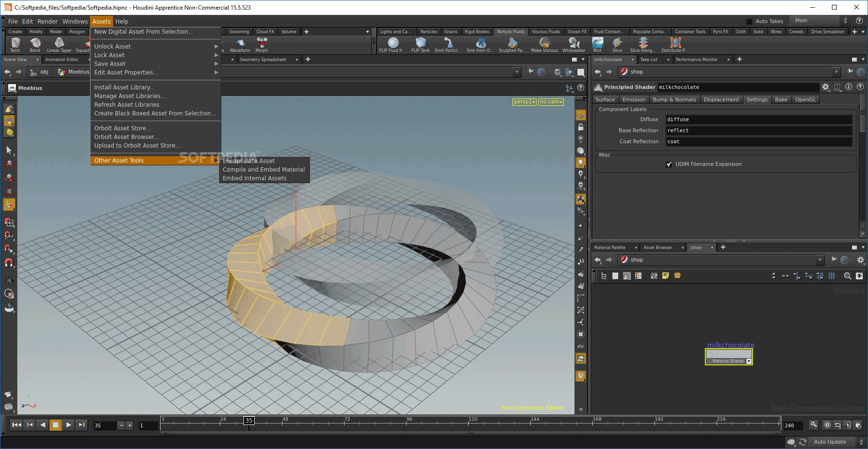
Task: Open the persp1 viewport dropdown
Action: click(524, 102)
